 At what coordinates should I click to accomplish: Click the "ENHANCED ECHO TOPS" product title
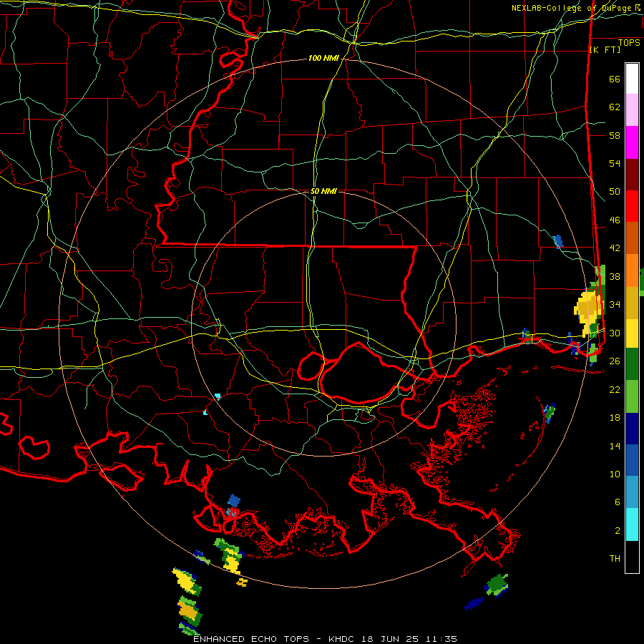pyautogui.click(x=251, y=639)
